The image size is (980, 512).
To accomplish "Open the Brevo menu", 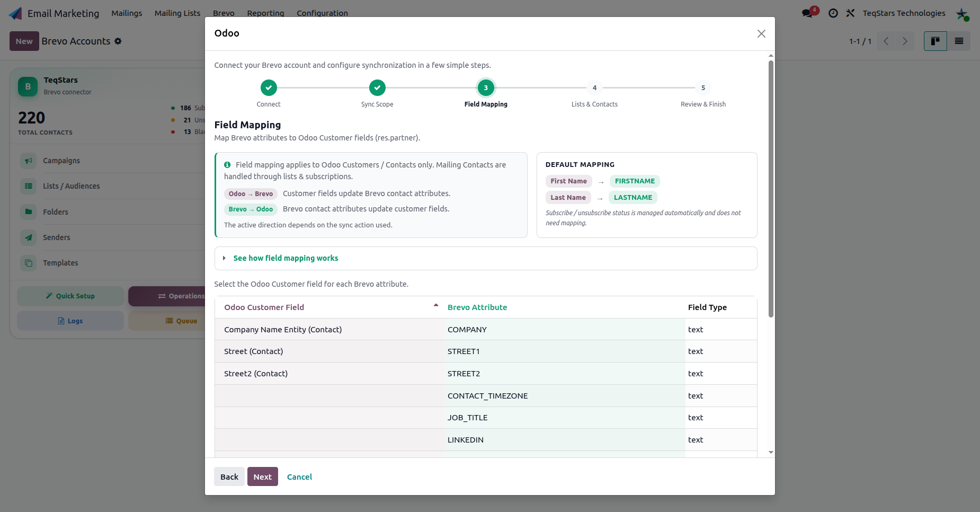I will (x=224, y=13).
